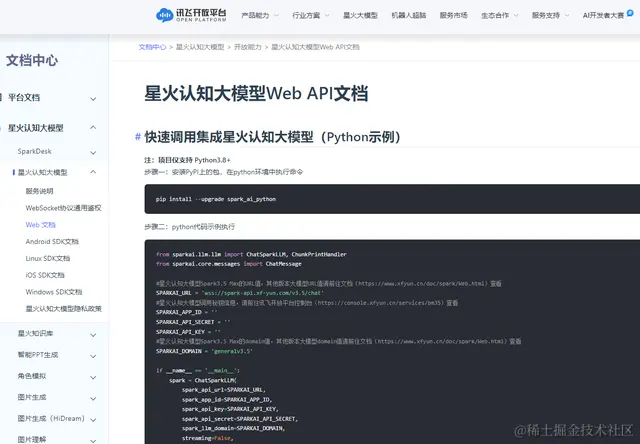Open 机器人超脑 in top navigation
Viewport: 640px width, 444px height.
[x=409, y=16]
